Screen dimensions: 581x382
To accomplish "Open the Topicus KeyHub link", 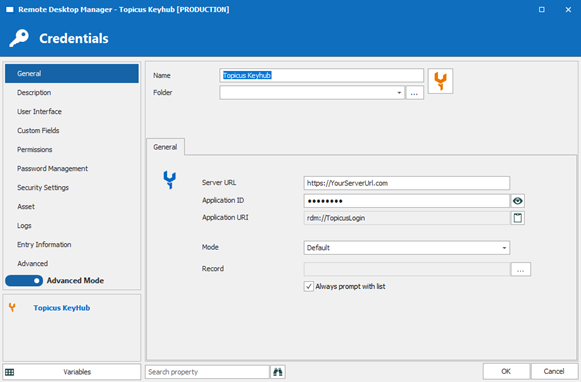I will click(x=62, y=308).
